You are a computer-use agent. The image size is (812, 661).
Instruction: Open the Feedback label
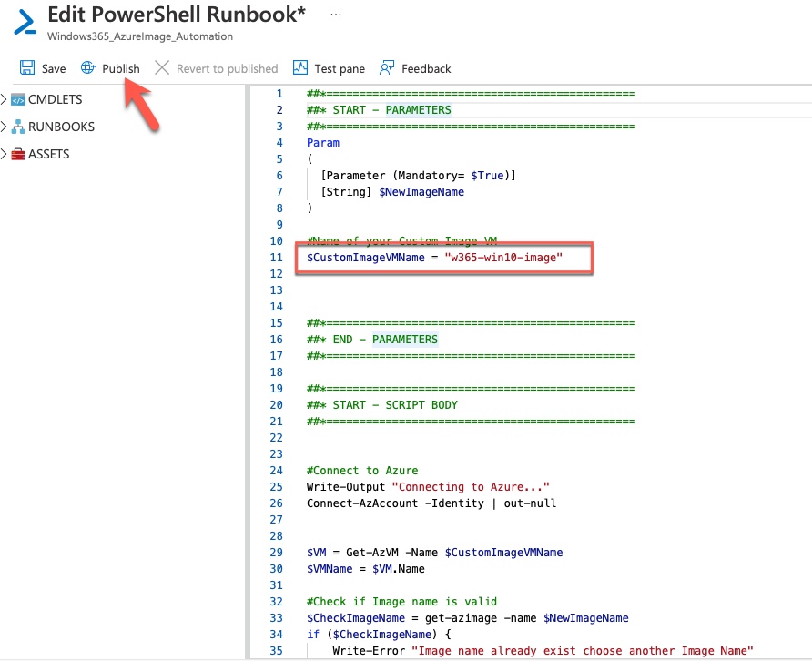[426, 69]
